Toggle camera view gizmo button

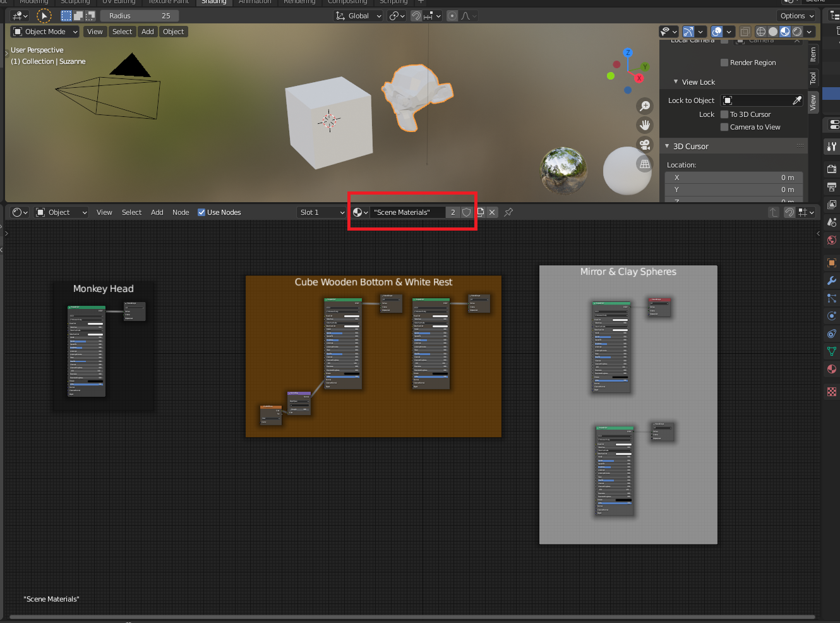645,144
